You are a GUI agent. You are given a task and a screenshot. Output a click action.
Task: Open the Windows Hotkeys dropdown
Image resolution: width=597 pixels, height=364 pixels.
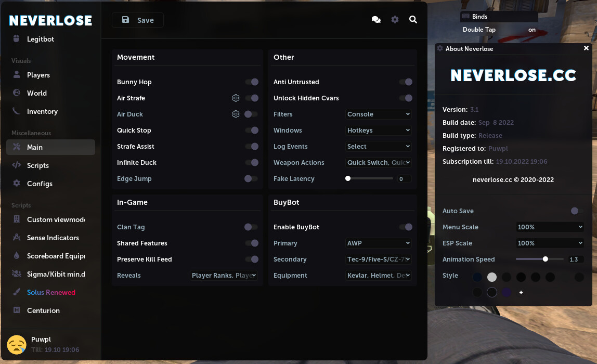(379, 130)
